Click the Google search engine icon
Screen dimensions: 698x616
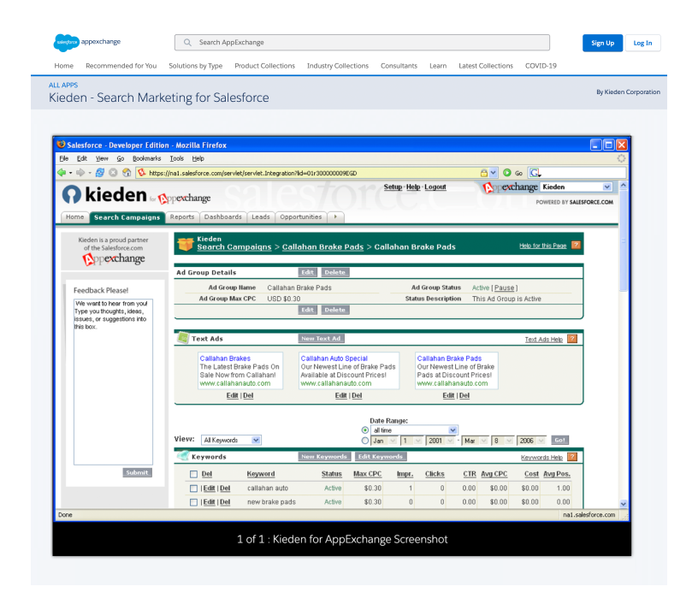(x=535, y=173)
